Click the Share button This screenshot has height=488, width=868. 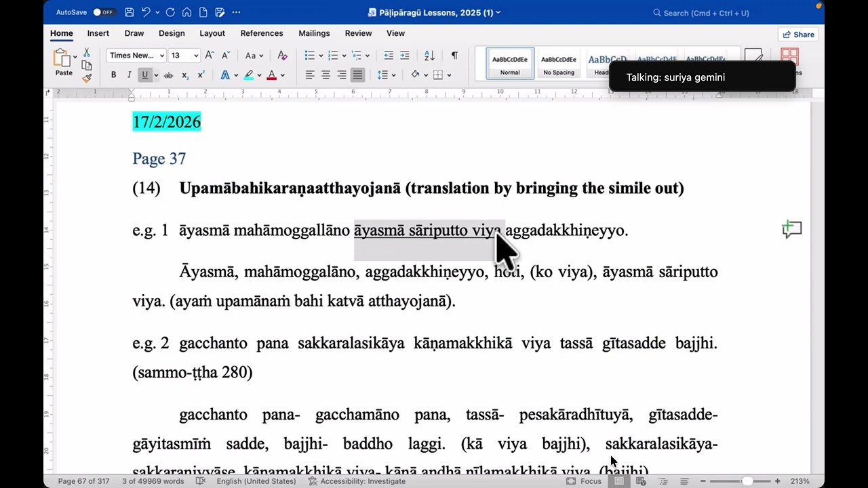[798, 35]
